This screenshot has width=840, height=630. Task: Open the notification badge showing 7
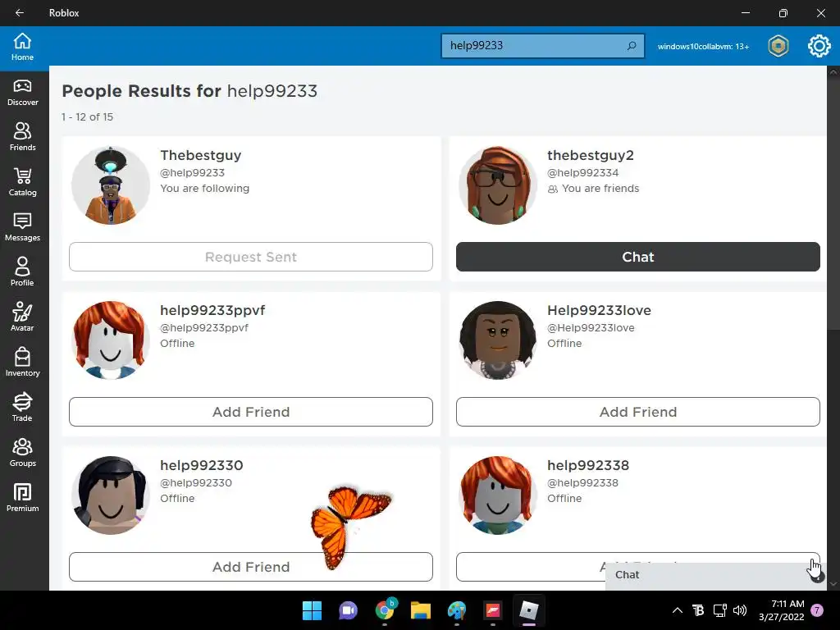817,610
